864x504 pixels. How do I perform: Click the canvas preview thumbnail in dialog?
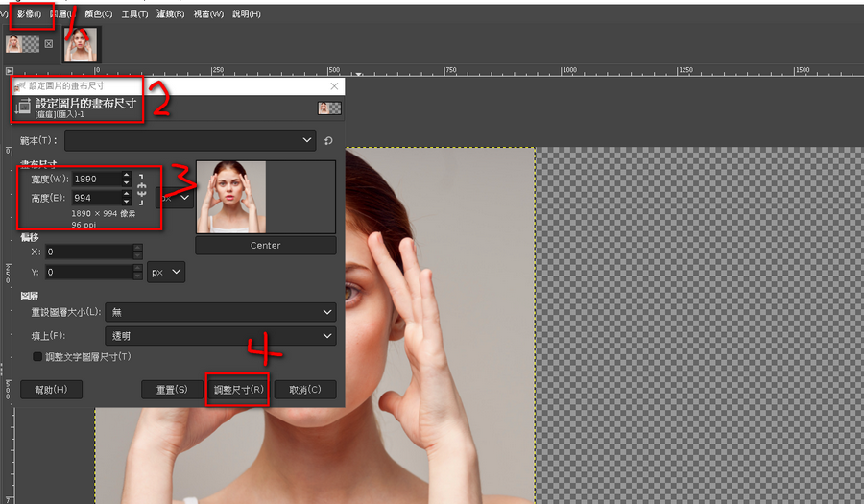click(230, 197)
